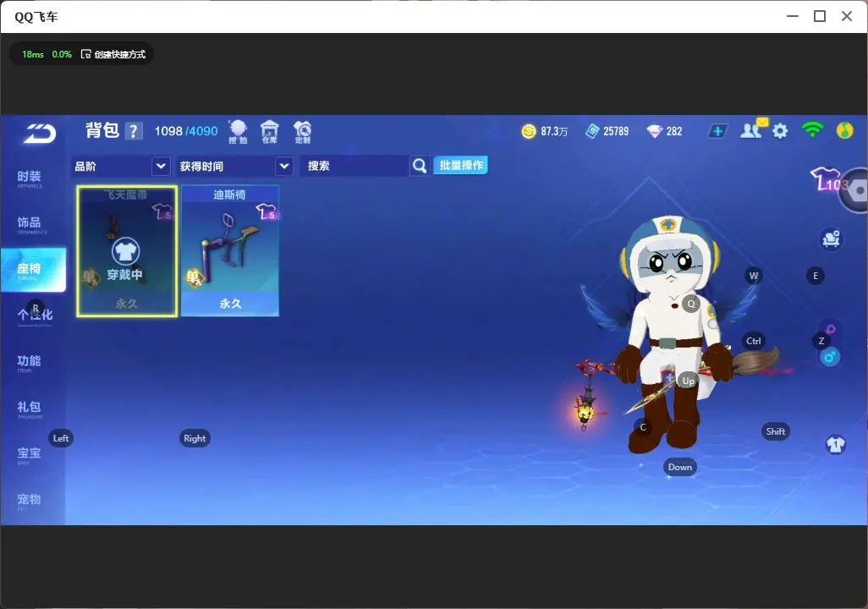This screenshot has width=868, height=609.
Task: Click the plus recharge button
Action: (717, 131)
